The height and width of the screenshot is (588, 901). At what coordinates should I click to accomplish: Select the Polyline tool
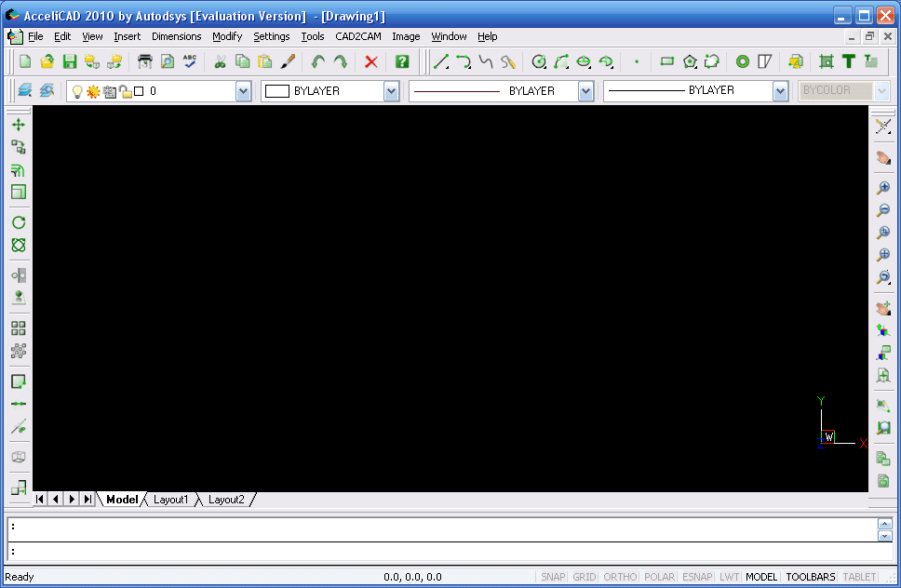click(464, 61)
